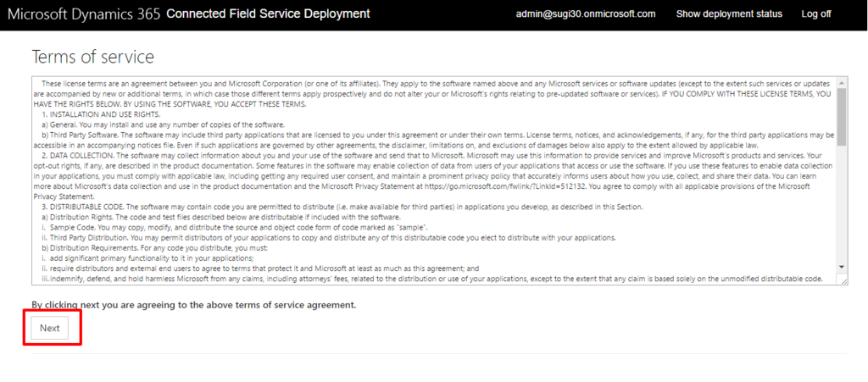The height and width of the screenshot is (382, 868).
Task: Click the terms scrollbar down arrow
Action: click(842, 267)
